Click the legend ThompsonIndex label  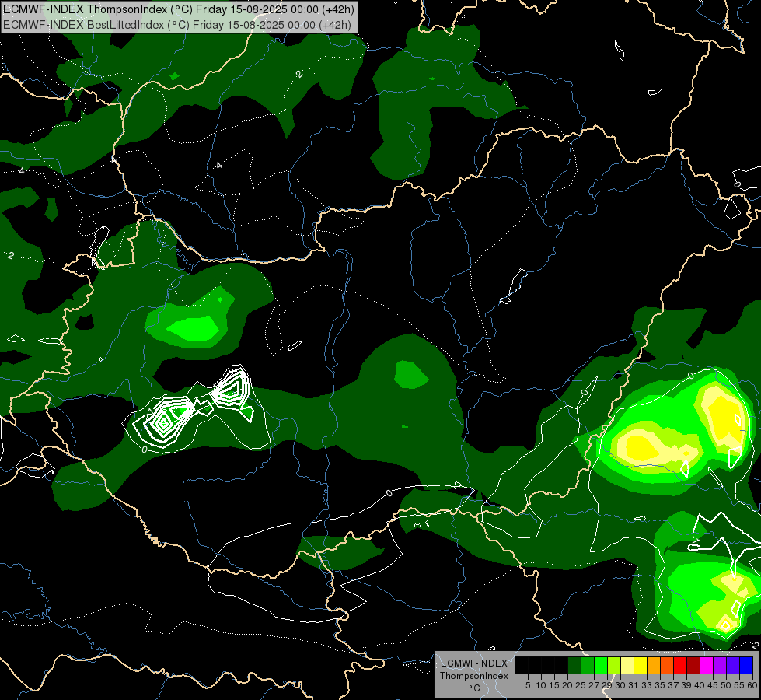[474, 676]
